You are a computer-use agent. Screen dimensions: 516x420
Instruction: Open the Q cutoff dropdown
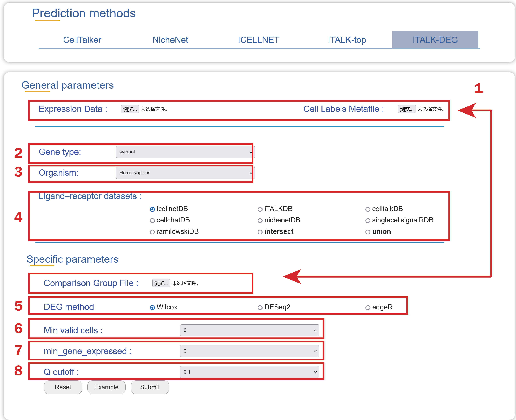point(249,372)
